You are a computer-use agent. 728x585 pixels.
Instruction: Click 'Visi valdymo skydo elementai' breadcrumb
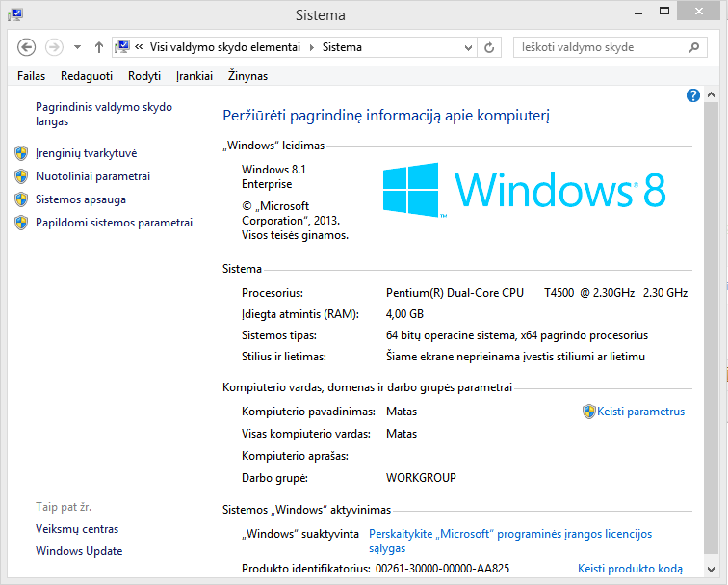click(x=225, y=47)
